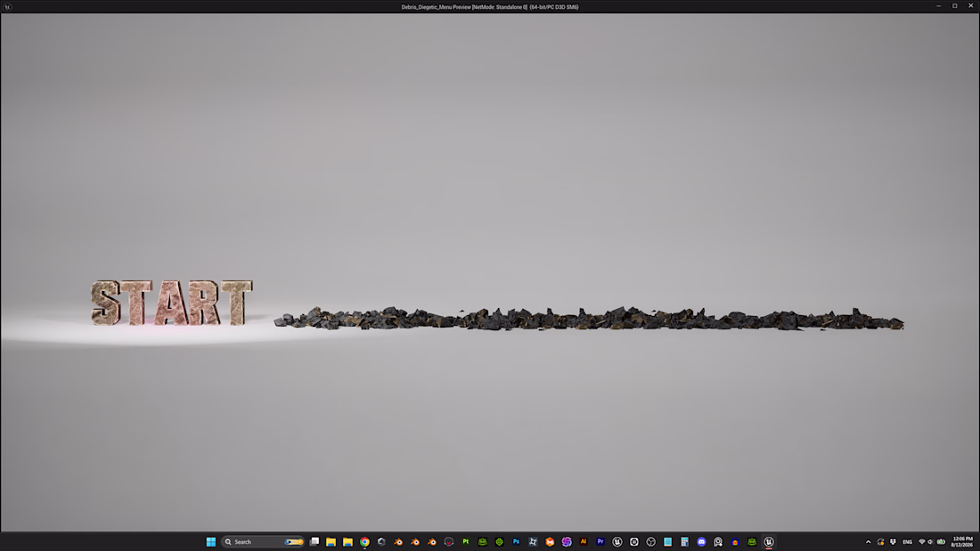980x551 pixels.
Task: Open Task View from the taskbar
Action: tap(314, 541)
